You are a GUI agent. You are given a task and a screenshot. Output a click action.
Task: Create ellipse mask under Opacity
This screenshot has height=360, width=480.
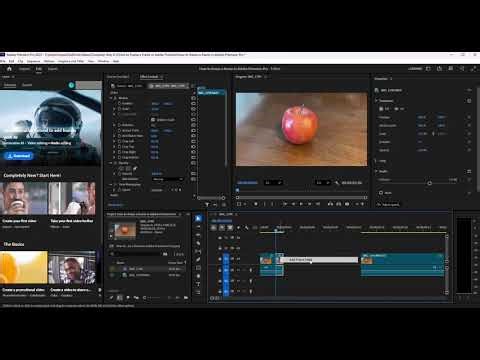[121, 169]
